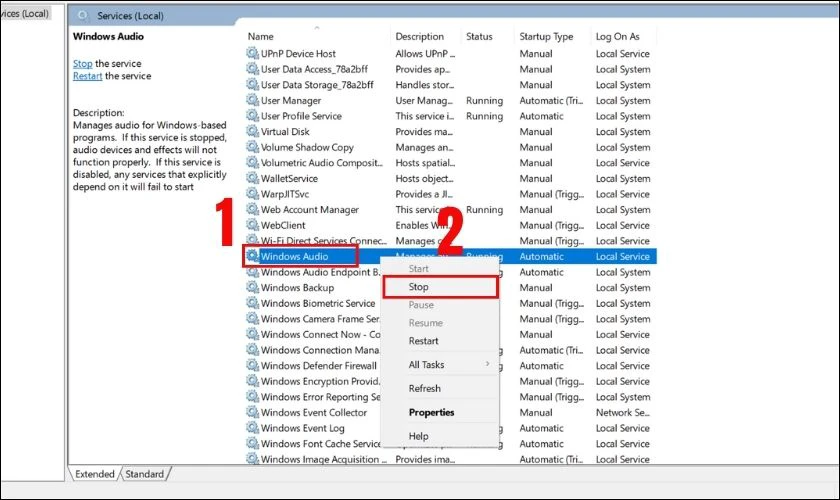The width and height of the screenshot is (840, 500).
Task: Click the gear icon beside Volume Shadow Copy
Action: tap(252, 146)
